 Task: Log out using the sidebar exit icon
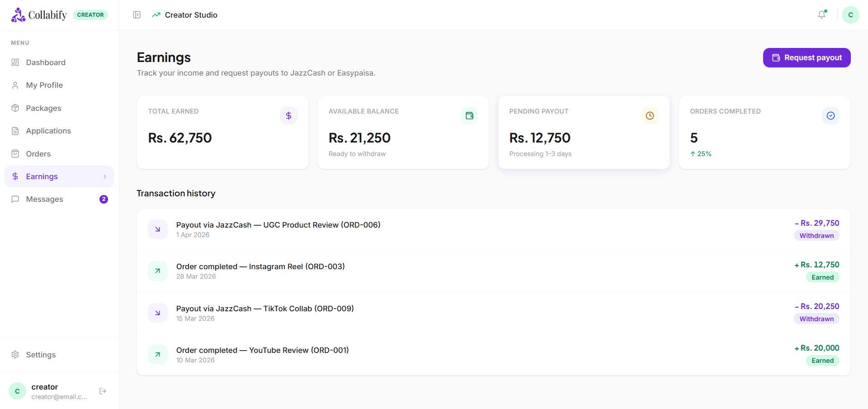pyautogui.click(x=103, y=391)
